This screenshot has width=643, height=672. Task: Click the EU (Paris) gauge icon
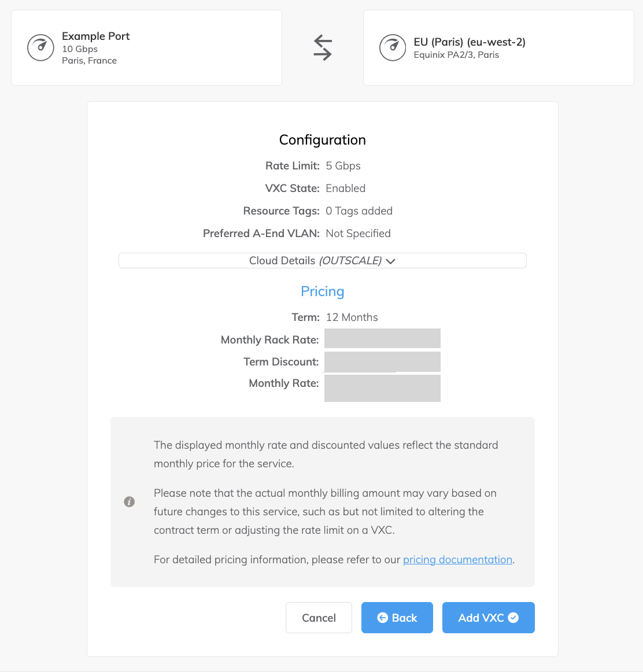(x=393, y=48)
